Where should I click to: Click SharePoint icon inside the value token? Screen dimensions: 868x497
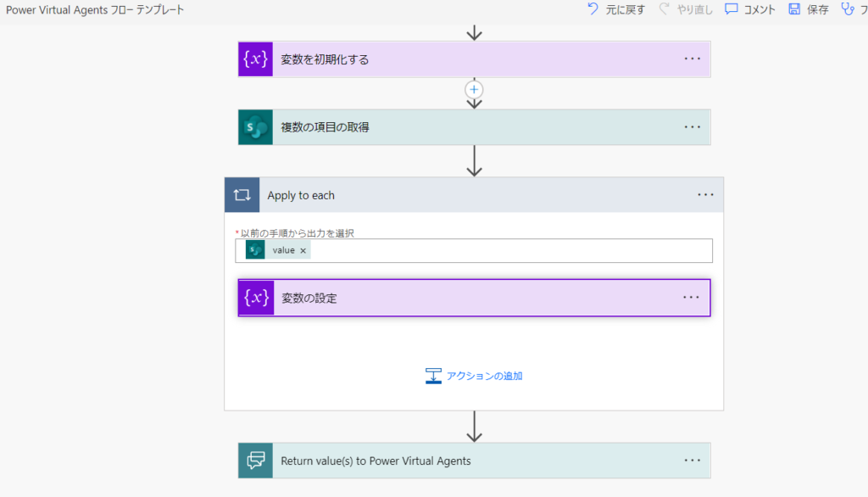tap(255, 250)
